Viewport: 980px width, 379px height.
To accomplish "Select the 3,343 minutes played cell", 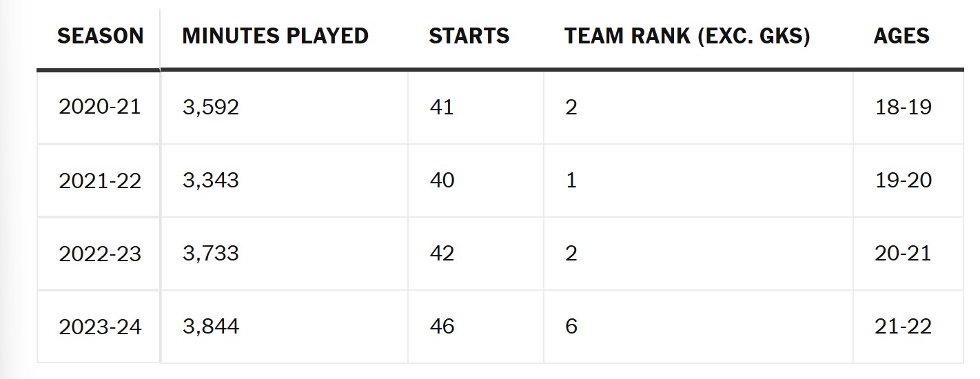I will point(211,181).
